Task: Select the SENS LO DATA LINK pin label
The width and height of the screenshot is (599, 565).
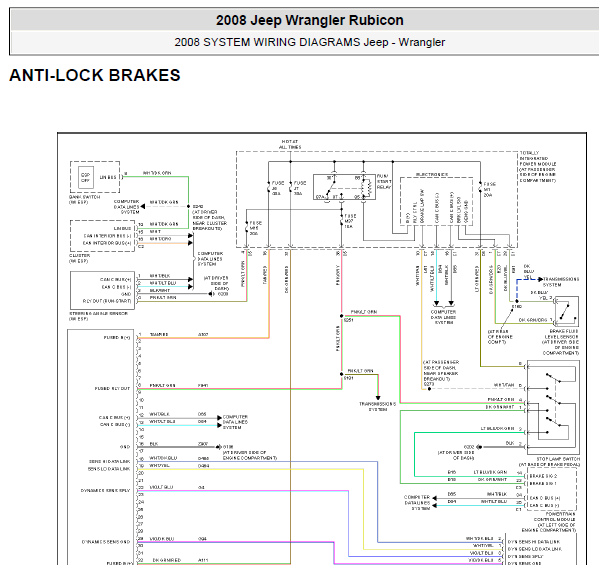Action: coord(109,469)
